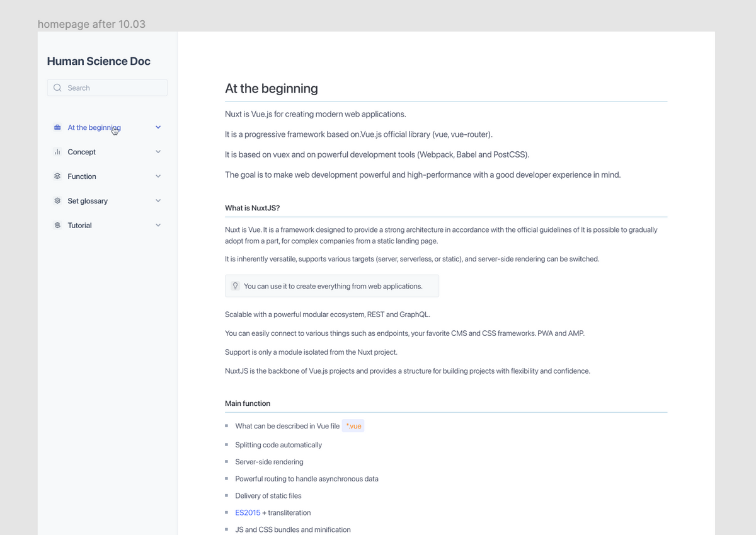
Task: Click the You can easily connect paragraph
Action: [404, 333]
